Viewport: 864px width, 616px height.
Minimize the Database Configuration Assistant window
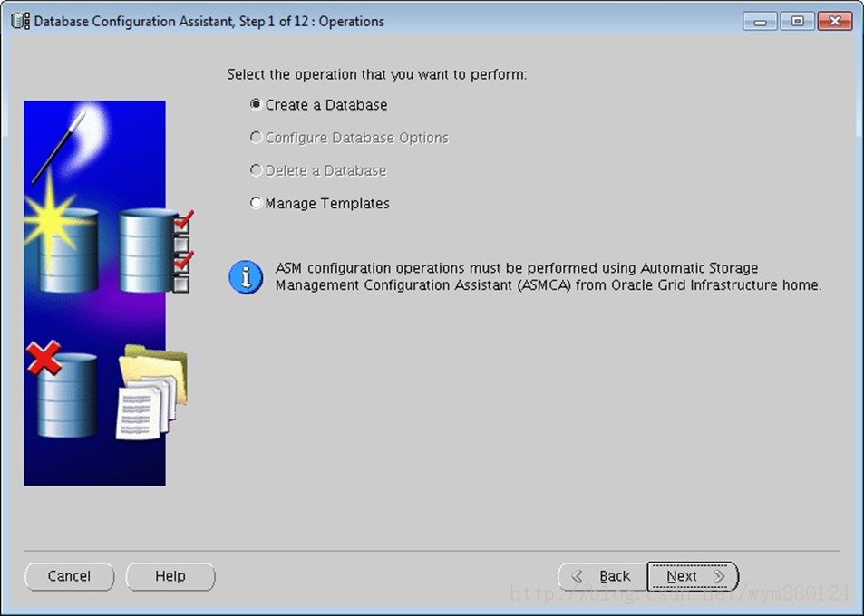(760, 22)
